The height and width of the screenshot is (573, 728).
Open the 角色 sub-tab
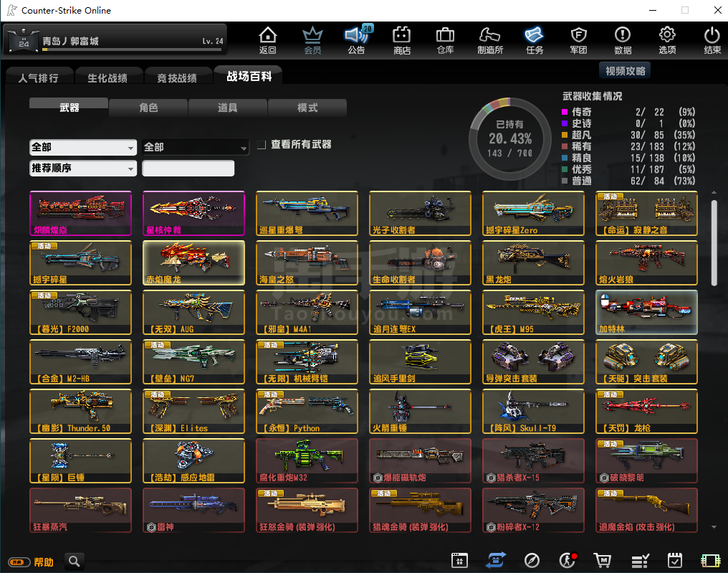[x=148, y=108]
